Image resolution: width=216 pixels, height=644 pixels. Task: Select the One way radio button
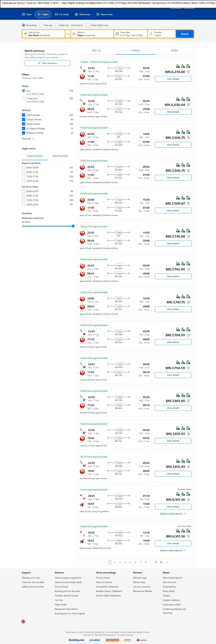point(41,25)
